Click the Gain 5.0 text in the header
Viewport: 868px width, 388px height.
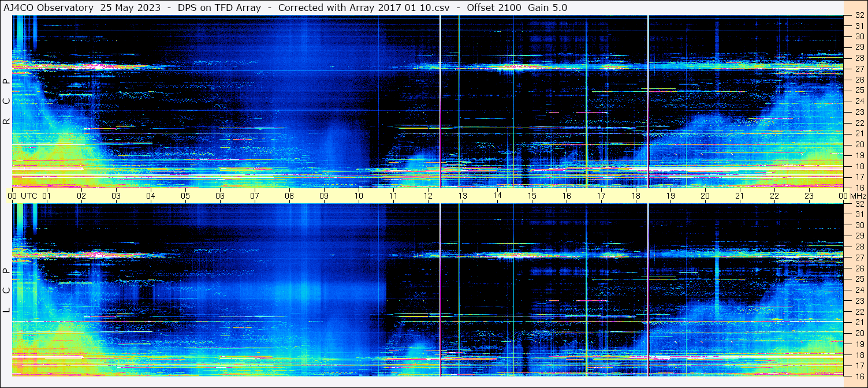(x=547, y=8)
